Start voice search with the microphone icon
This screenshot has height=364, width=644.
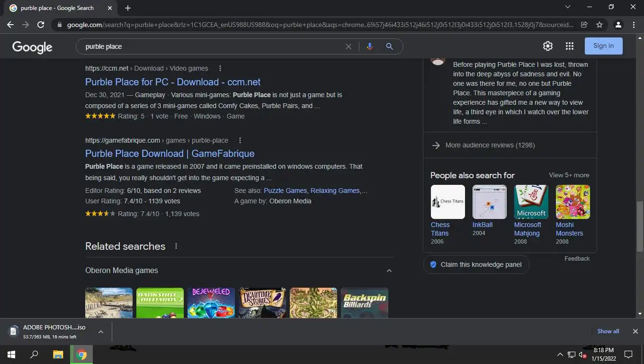coord(369,46)
